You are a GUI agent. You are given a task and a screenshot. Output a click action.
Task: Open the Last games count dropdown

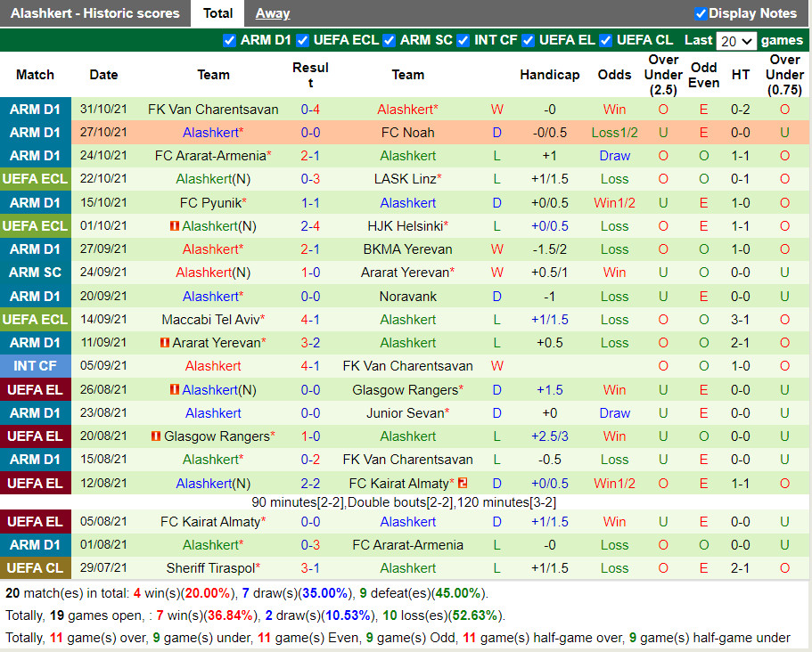(736, 41)
